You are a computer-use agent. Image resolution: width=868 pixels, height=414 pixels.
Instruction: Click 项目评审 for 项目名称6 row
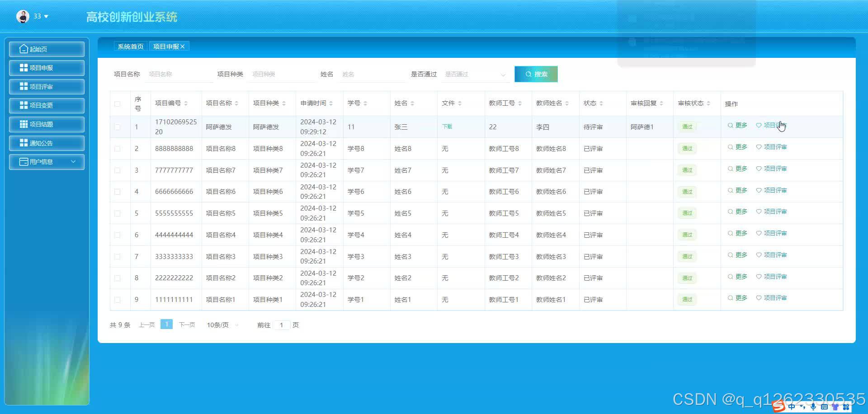pyautogui.click(x=771, y=190)
